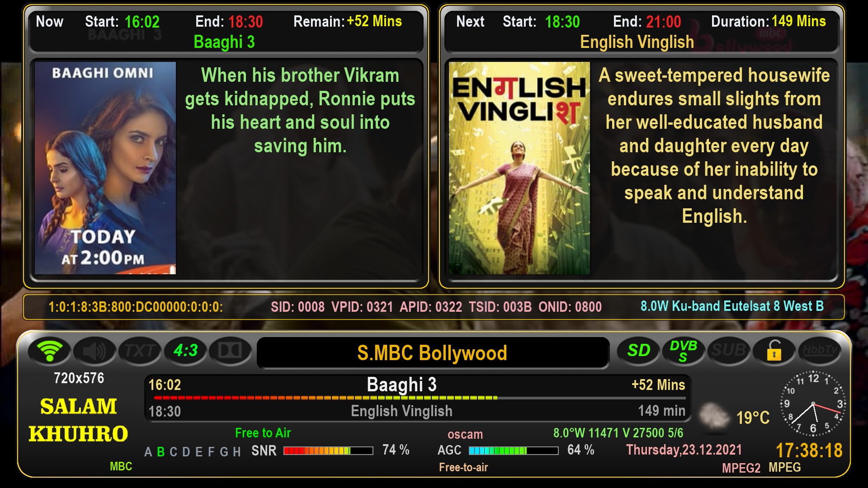868x488 pixels.
Task: Click the Next event title English Vinglish
Action: click(x=637, y=42)
